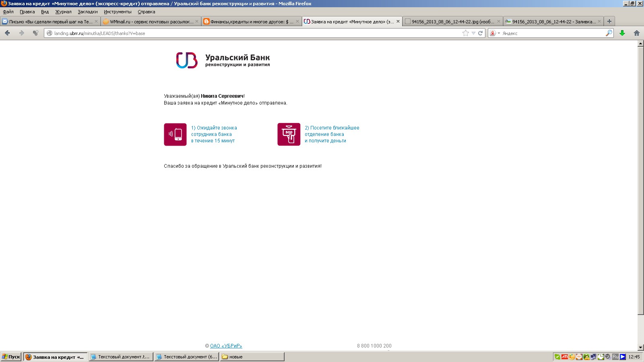Click the name 'Никита Сергеевич'

(222, 96)
